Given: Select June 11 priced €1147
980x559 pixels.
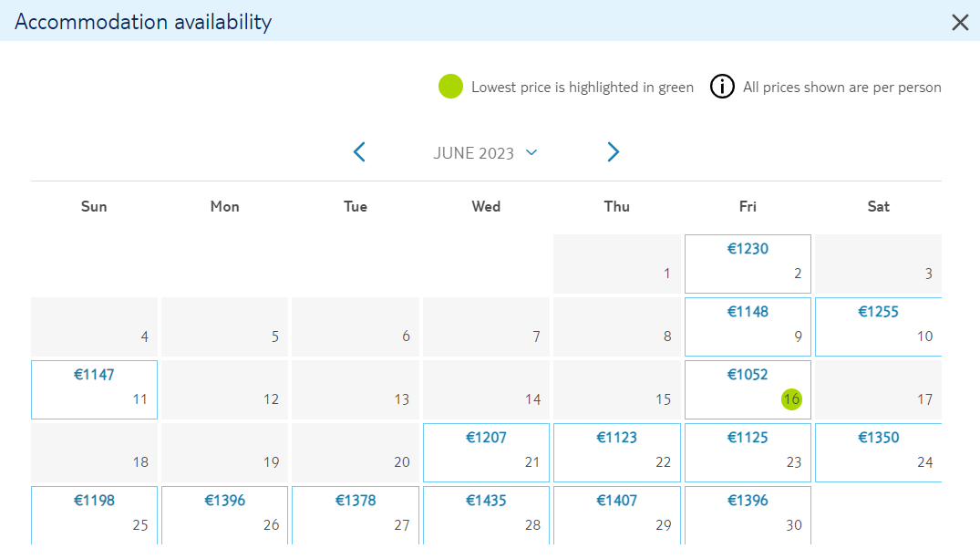Looking at the screenshot, I should click(94, 389).
